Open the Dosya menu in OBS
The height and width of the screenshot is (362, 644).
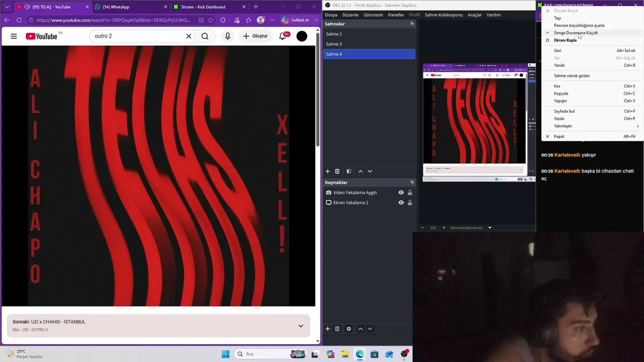click(331, 15)
